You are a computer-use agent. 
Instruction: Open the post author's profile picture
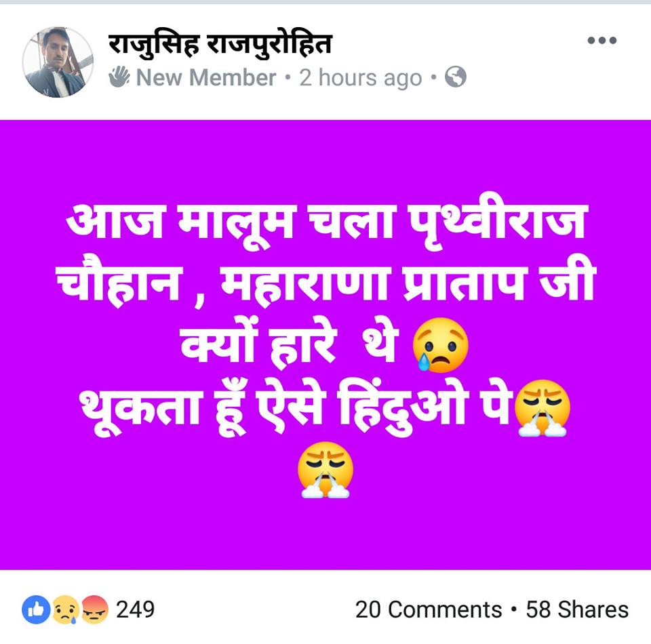pyautogui.click(x=58, y=62)
